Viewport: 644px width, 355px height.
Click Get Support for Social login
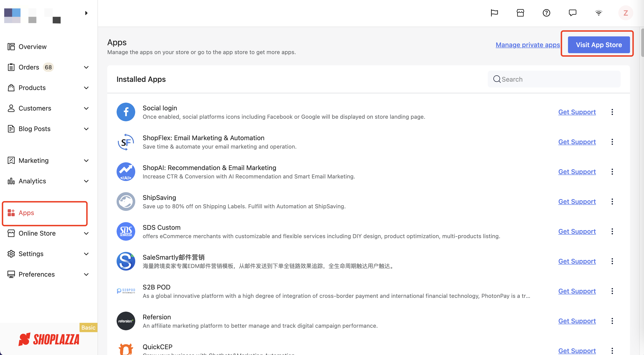click(577, 112)
